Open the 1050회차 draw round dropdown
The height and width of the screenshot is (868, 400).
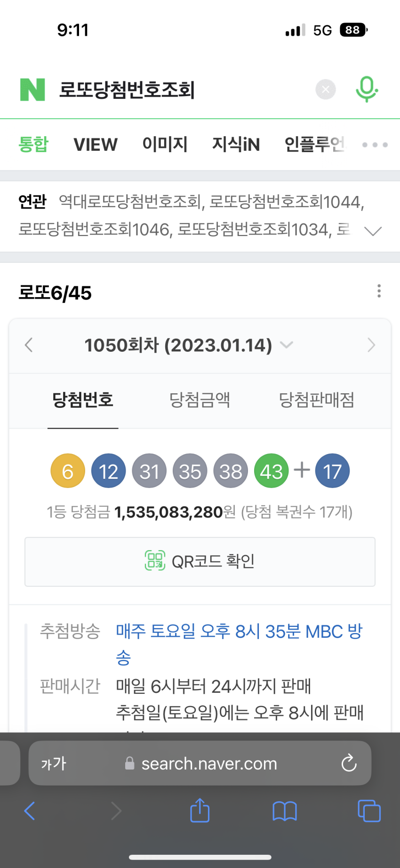pos(188,345)
